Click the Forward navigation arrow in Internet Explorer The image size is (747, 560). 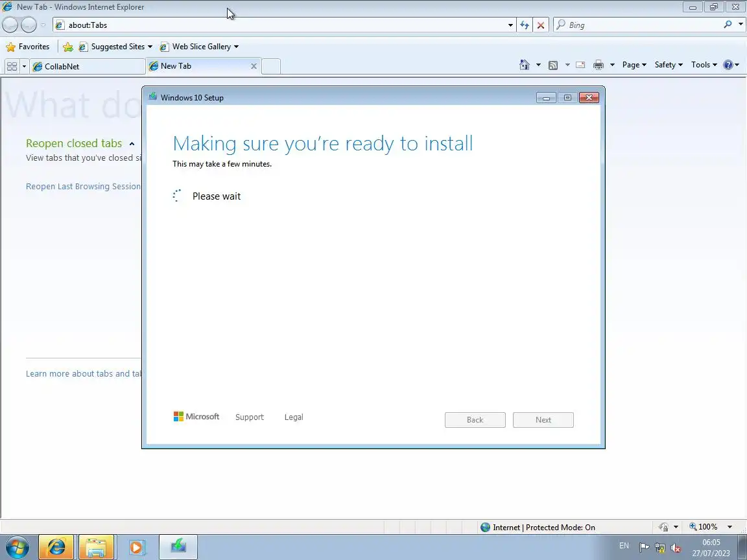tap(29, 25)
